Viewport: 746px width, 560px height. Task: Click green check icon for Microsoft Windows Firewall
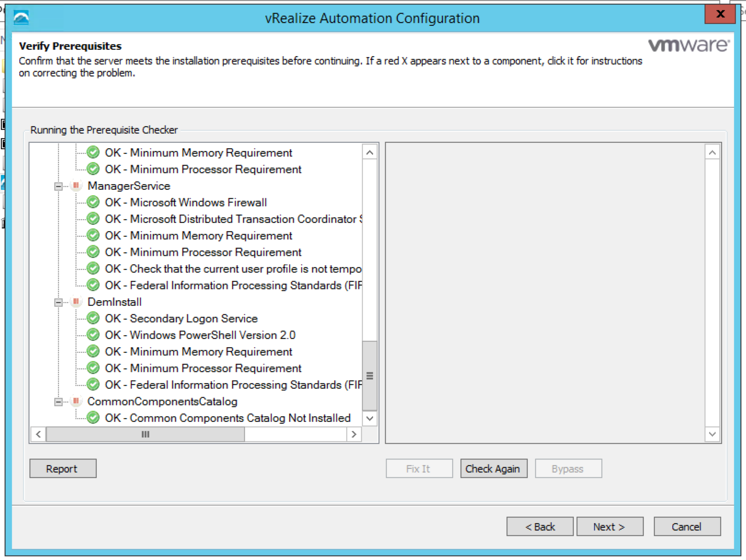point(93,202)
